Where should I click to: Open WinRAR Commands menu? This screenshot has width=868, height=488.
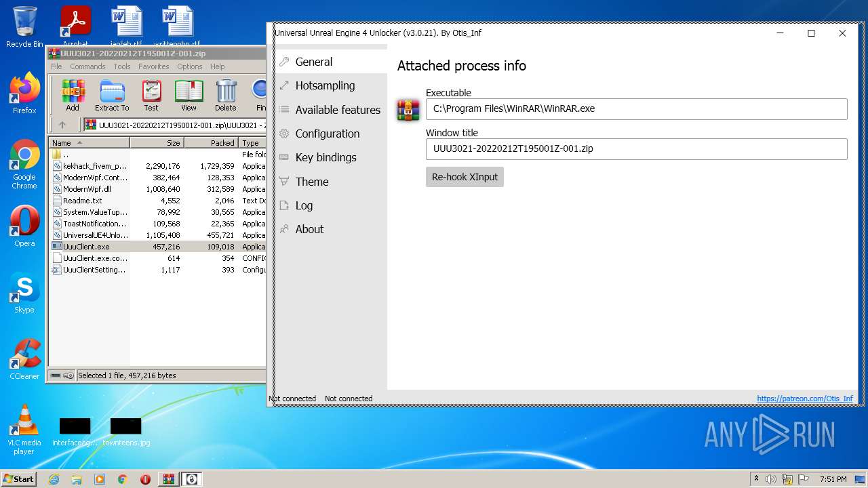[87, 66]
